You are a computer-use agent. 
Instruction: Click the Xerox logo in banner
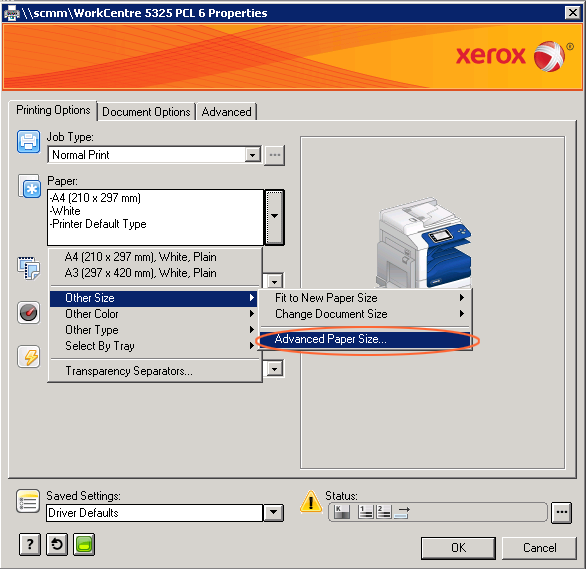pos(514,56)
